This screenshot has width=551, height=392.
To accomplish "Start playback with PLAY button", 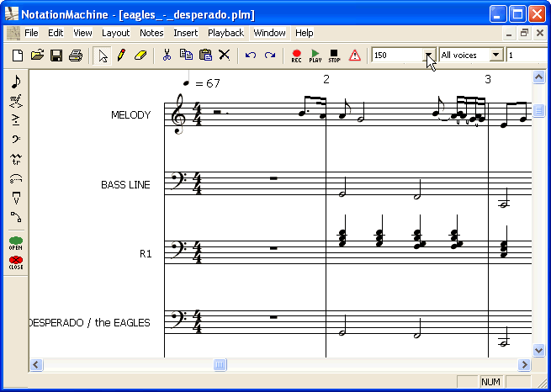I will click(315, 56).
